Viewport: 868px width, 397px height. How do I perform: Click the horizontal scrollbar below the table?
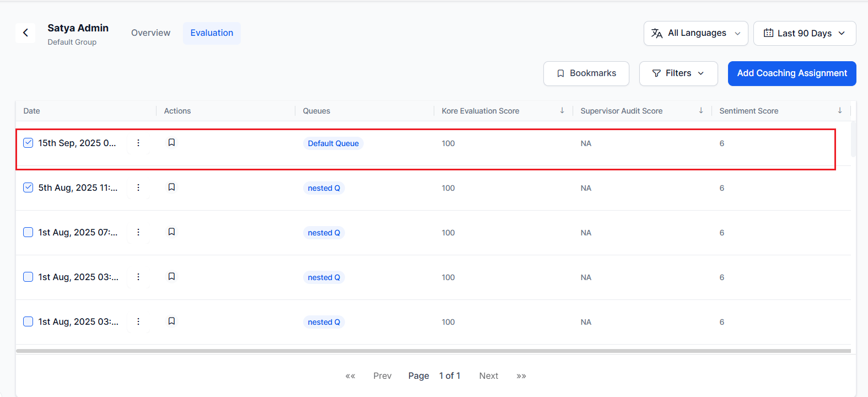click(433, 351)
